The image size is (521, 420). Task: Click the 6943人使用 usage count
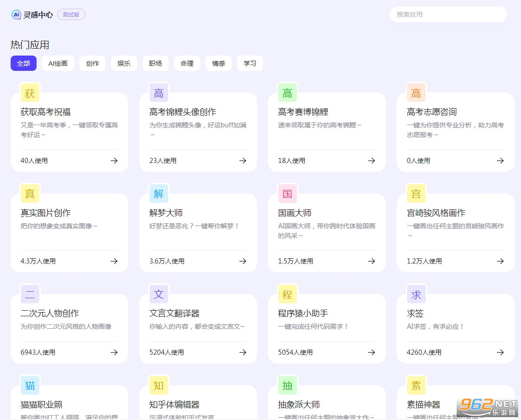pos(38,352)
